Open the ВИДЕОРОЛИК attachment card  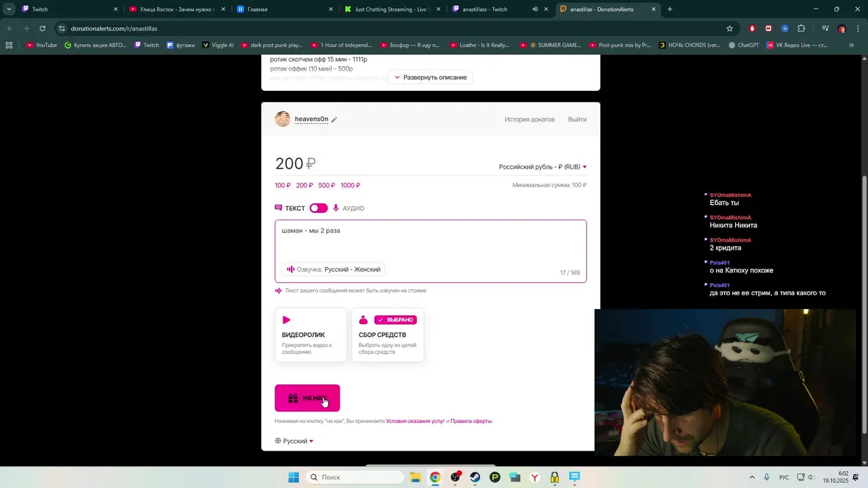311,335
